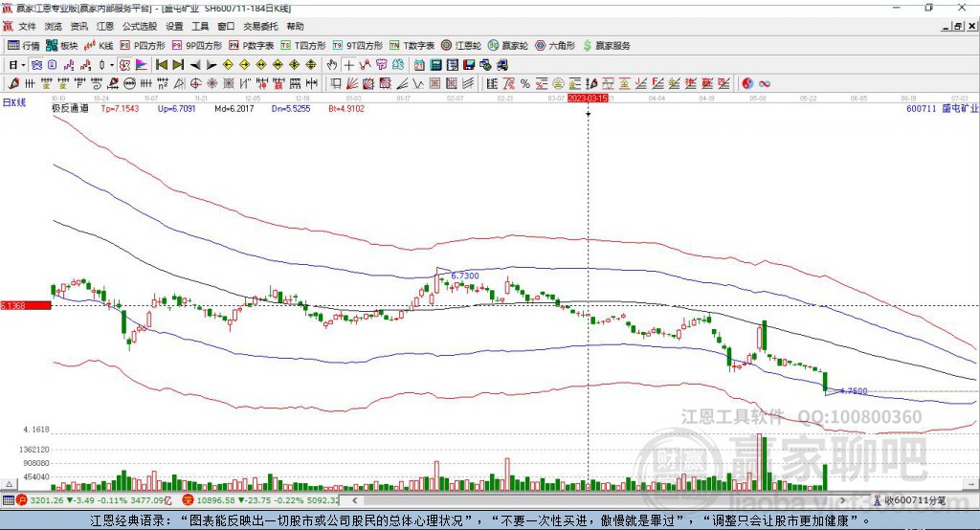The height and width of the screenshot is (530, 980).
Task: Click the table grid icon in status bar
Action: [8, 500]
